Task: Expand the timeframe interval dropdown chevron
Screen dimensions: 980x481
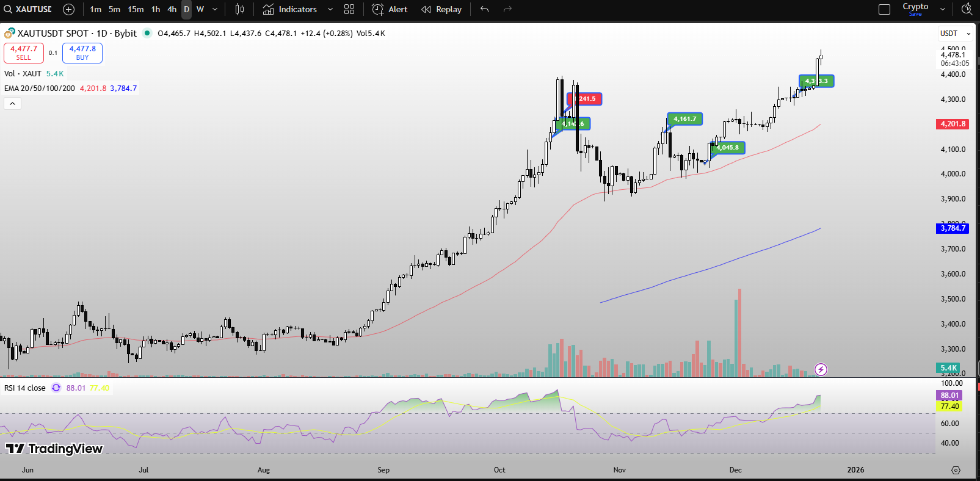Action: (x=215, y=9)
